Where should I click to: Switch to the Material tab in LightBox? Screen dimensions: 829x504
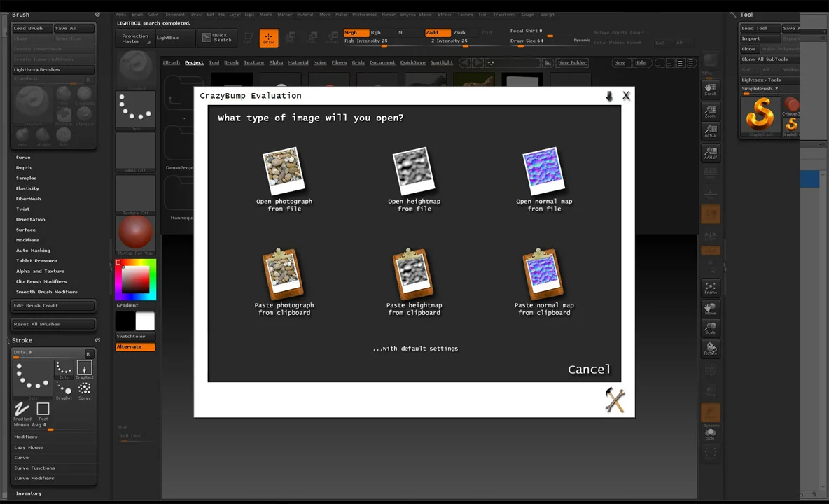coord(298,62)
